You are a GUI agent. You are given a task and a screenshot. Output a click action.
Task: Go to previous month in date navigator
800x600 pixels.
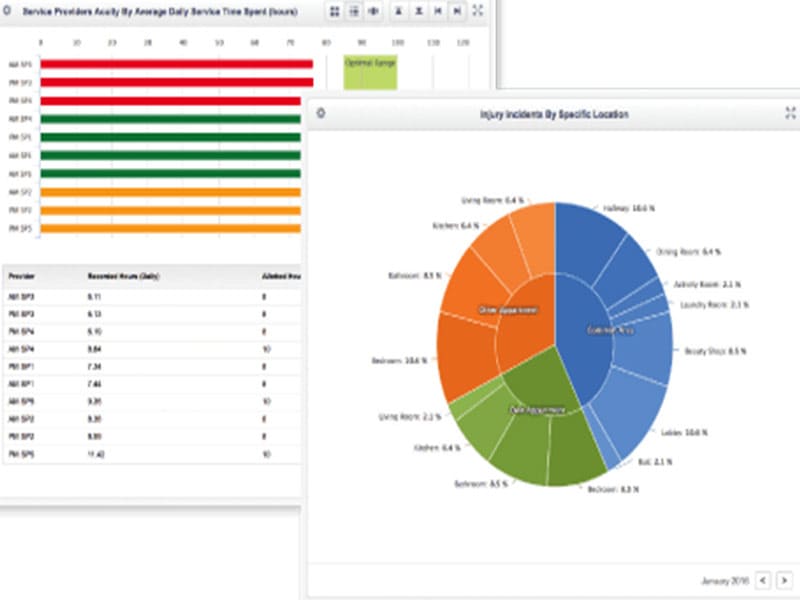pyautogui.click(x=763, y=580)
